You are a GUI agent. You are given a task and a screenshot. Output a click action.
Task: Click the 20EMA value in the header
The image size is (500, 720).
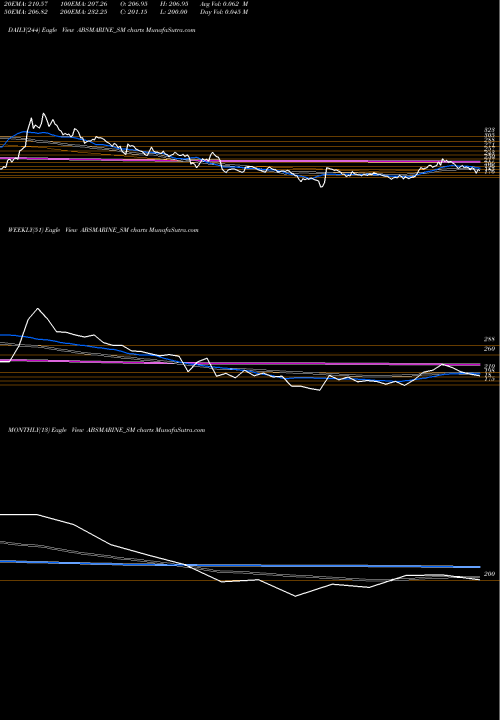click(26, 4)
